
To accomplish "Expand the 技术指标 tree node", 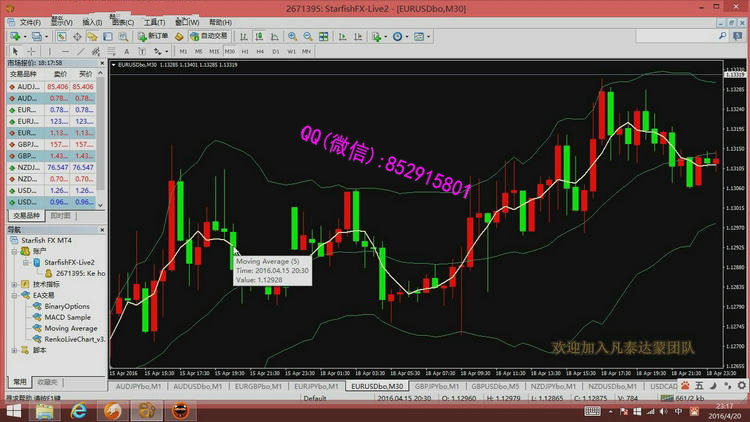I will (x=14, y=284).
